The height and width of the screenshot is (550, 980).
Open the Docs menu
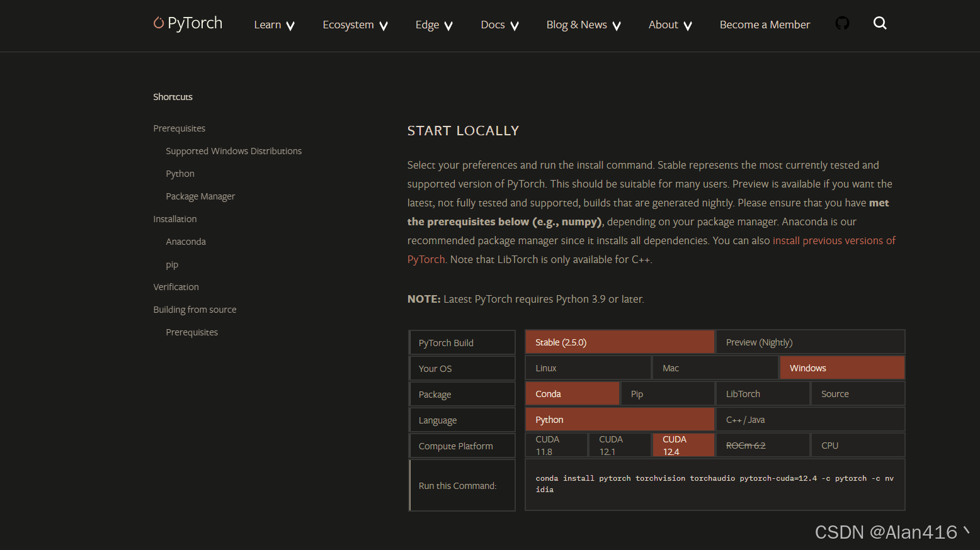[x=493, y=25]
